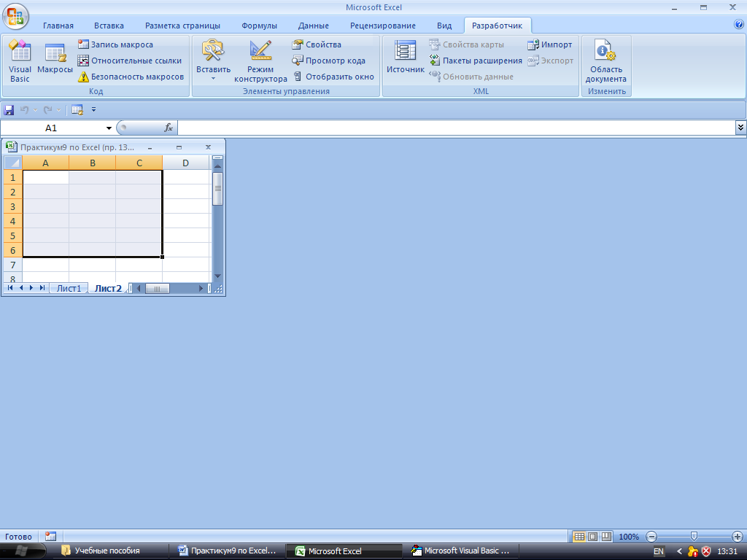Screen dimensions: 747x560
Task: Click horizontal scrollbar right arrow
Action: [201, 288]
